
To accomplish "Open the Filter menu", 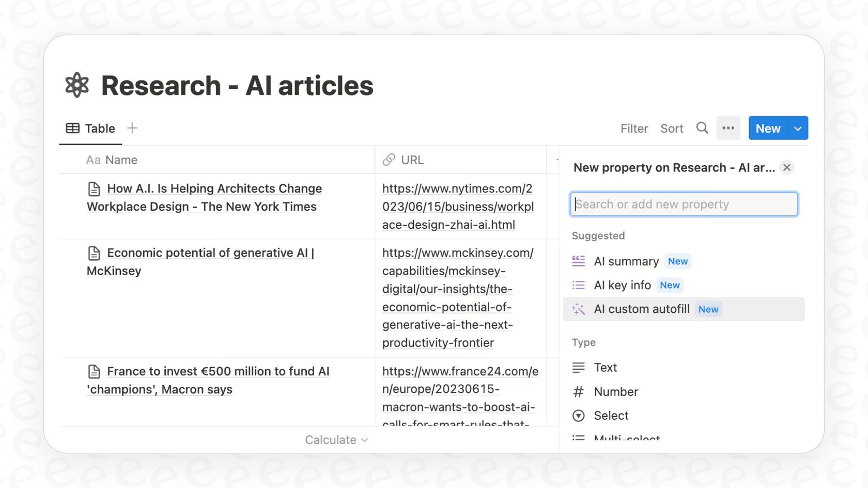I will pos(634,128).
